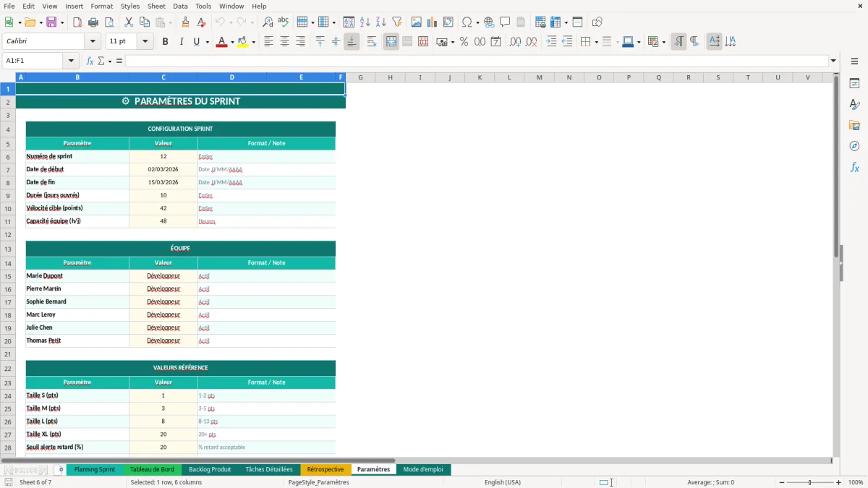Screen dimensions: 868x488
Task: Toggle Underline formatting
Action: (x=196, y=42)
